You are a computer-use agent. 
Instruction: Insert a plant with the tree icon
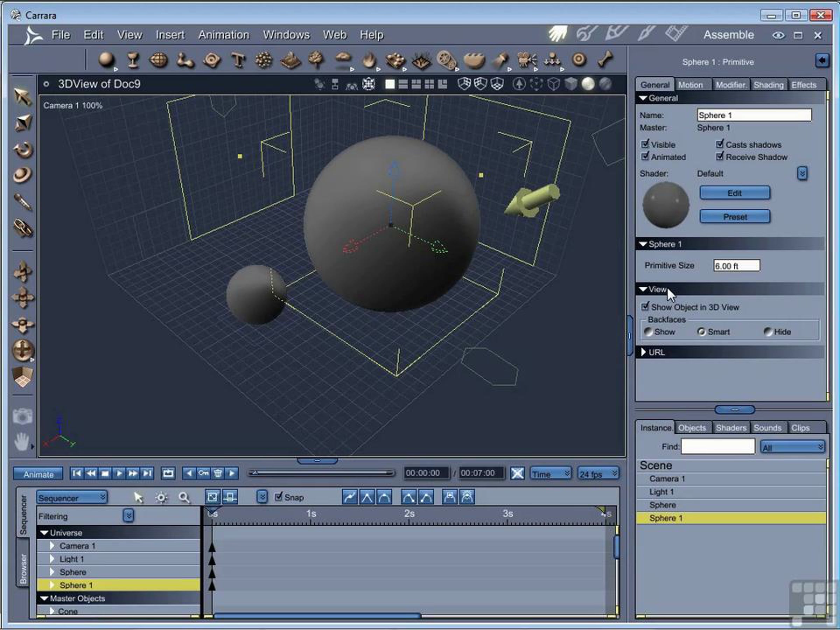point(316,60)
